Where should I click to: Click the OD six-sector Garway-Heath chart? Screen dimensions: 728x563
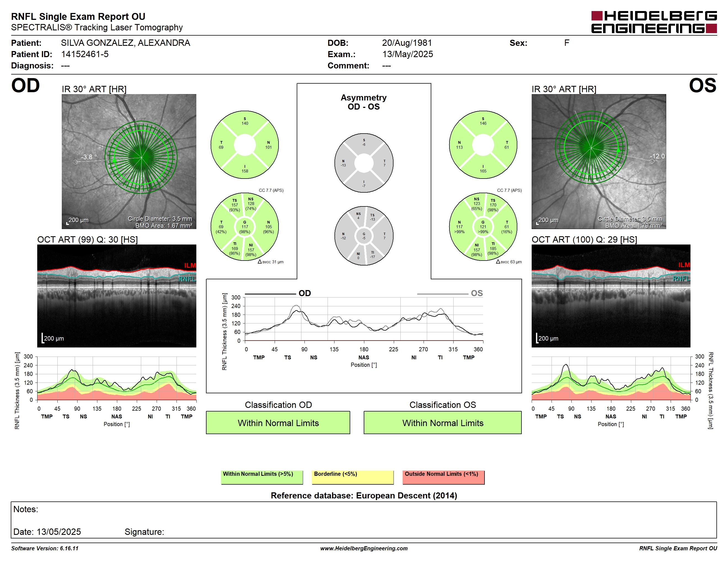click(245, 227)
